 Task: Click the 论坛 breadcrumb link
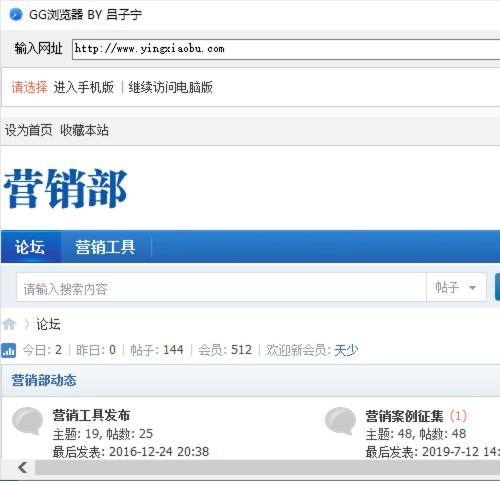48,324
